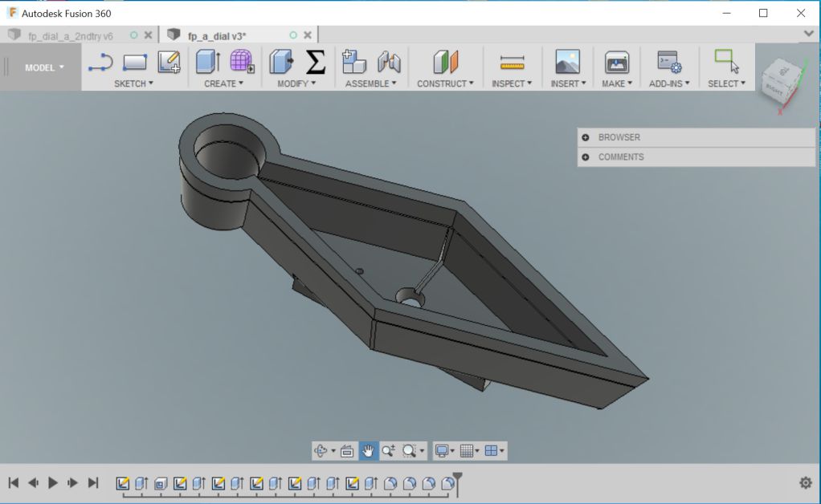Play the timeline history
Viewport: 821px width, 504px height.
53,482
